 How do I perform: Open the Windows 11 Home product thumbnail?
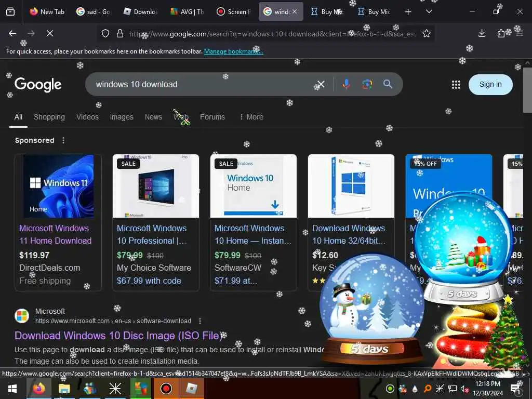coord(58,187)
